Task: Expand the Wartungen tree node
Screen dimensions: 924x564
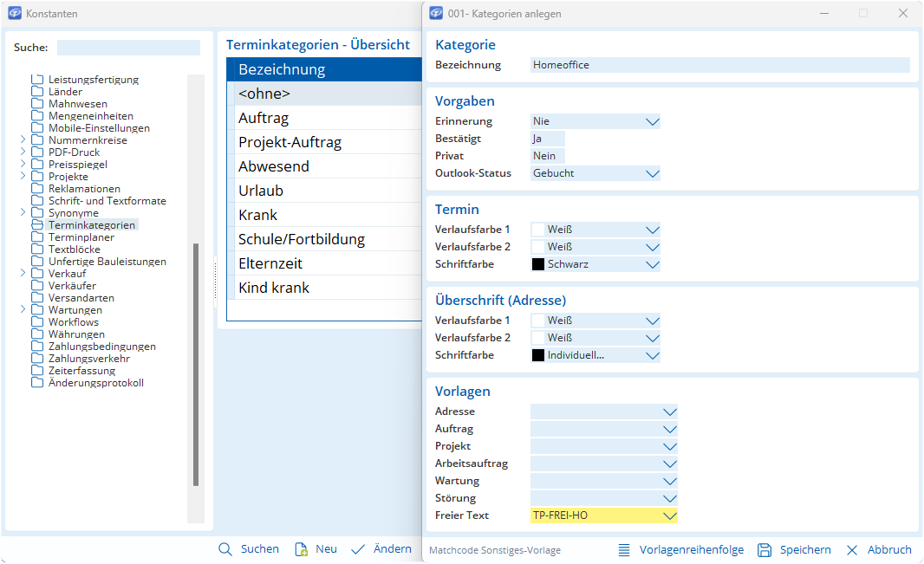Action: [23, 309]
